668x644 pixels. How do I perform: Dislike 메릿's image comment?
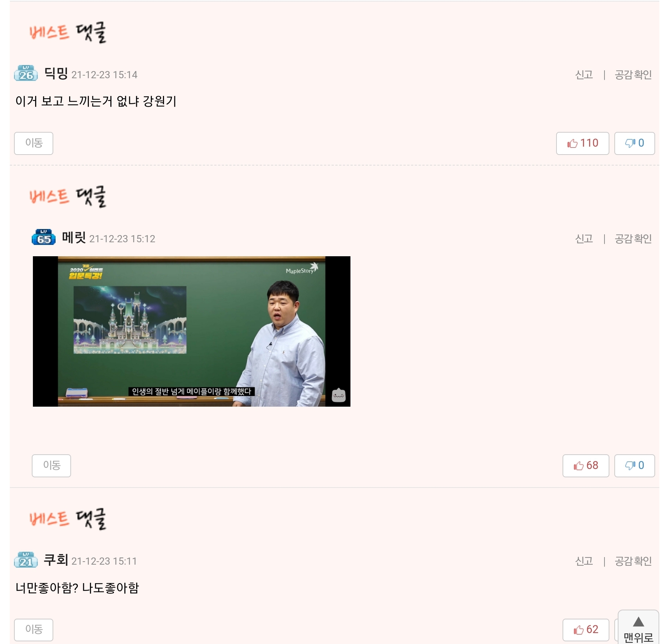634,466
